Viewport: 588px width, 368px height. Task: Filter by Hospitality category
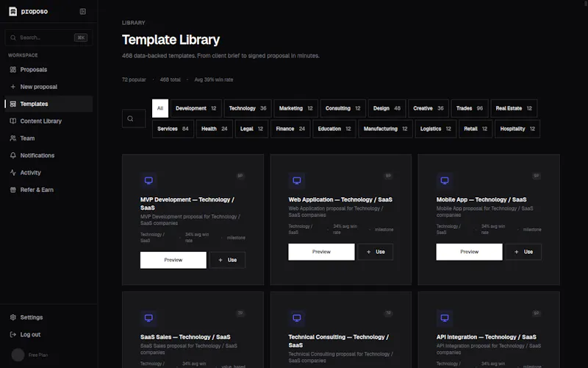[x=517, y=129]
